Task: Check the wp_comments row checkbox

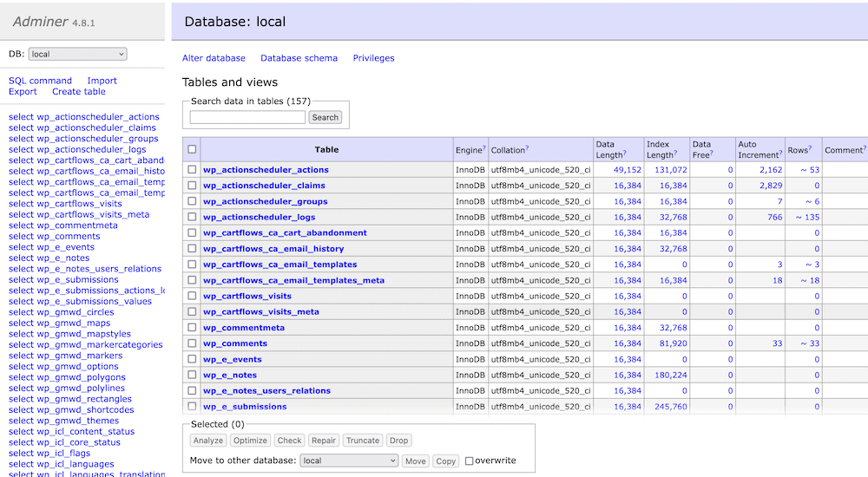Action: (x=192, y=343)
